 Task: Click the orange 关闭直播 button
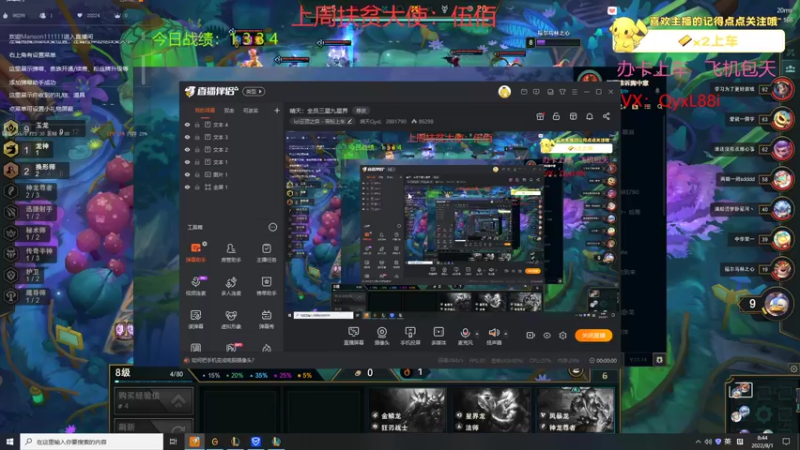point(593,335)
